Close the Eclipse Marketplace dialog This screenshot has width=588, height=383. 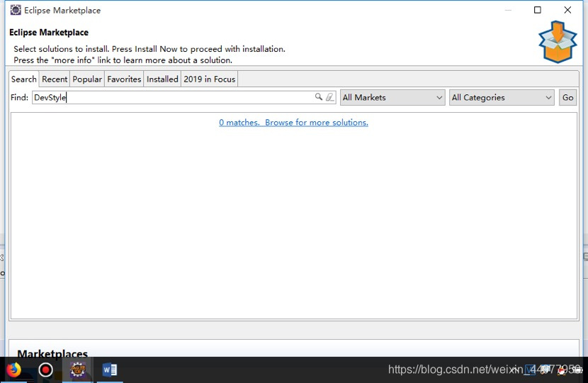pyautogui.click(x=567, y=10)
